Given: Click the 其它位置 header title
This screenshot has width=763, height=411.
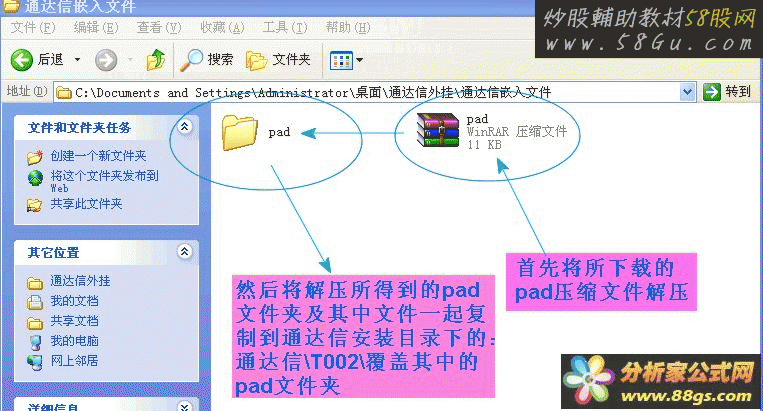Looking at the screenshot, I should 54,253.
